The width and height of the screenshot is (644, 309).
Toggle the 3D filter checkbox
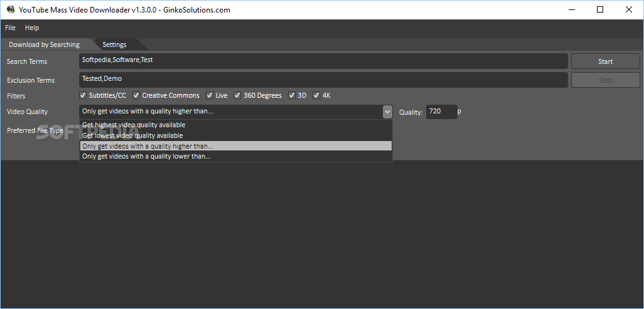(x=292, y=96)
